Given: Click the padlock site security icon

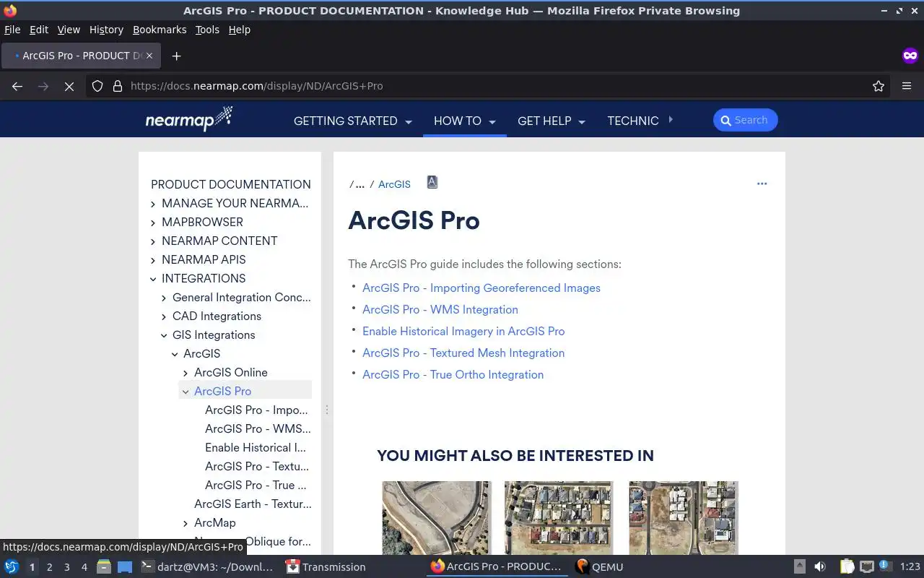Looking at the screenshot, I should pos(118,86).
